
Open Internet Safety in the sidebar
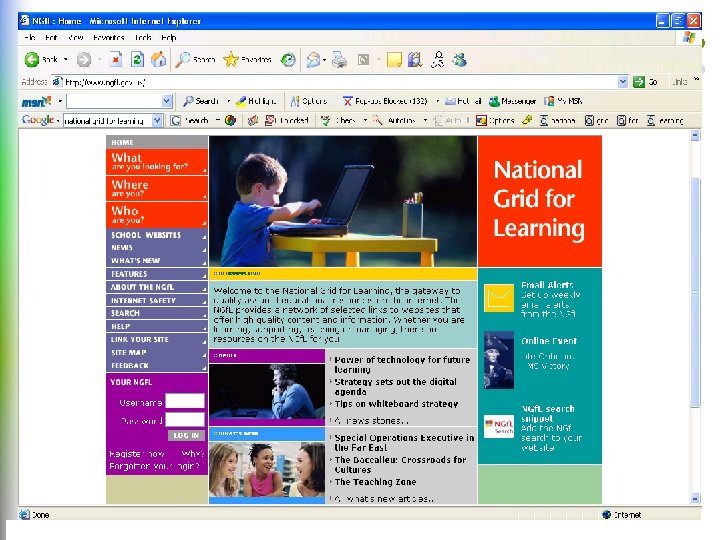coord(157,300)
